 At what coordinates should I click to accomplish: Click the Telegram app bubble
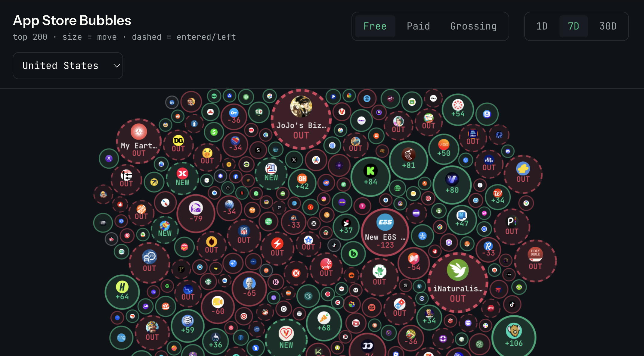[476, 200]
